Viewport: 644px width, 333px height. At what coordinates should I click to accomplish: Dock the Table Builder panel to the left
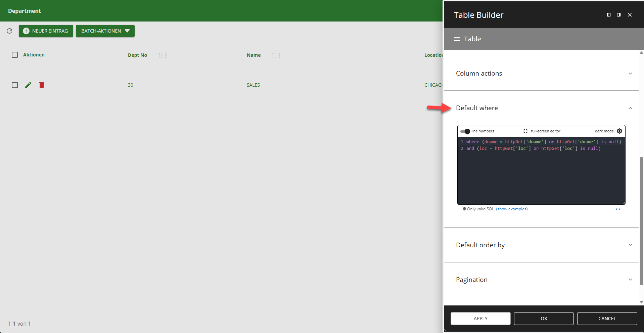click(x=608, y=15)
